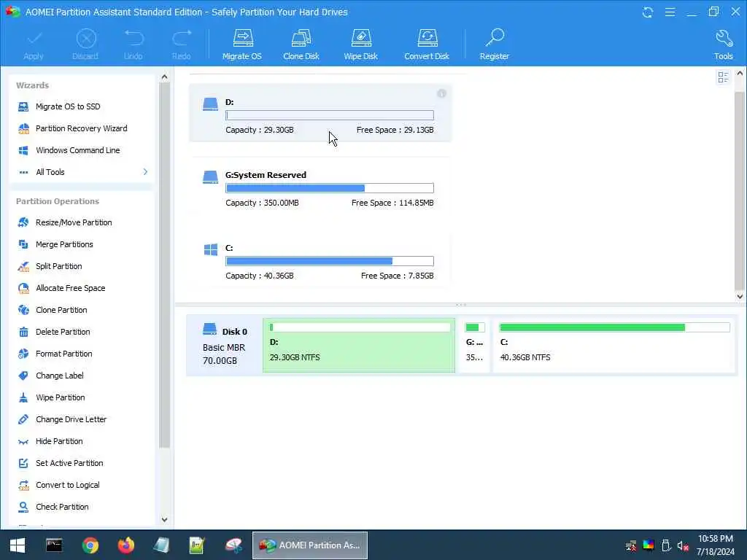Click the info icon on D: card
The width and height of the screenshot is (747, 560).
pos(441,93)
